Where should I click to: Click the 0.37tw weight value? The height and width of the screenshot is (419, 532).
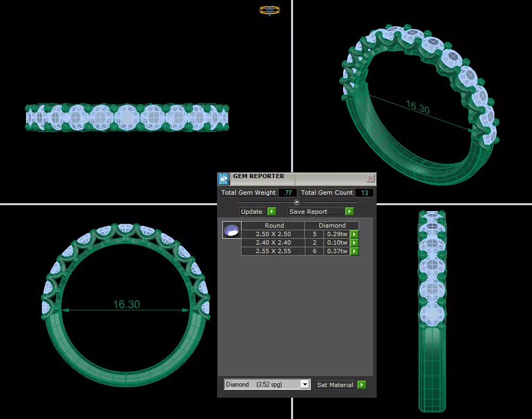(x=337, y=251)
